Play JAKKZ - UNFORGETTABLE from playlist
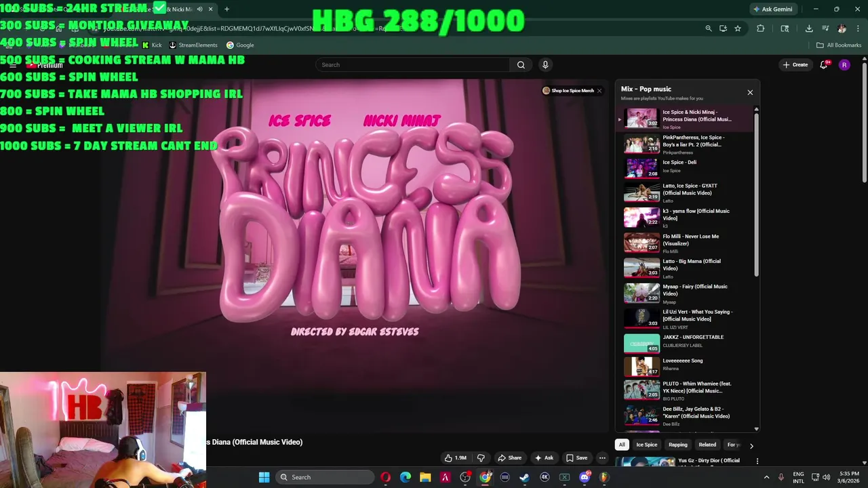The width and height of the screenshot is (868, 488). coord(685,343)
